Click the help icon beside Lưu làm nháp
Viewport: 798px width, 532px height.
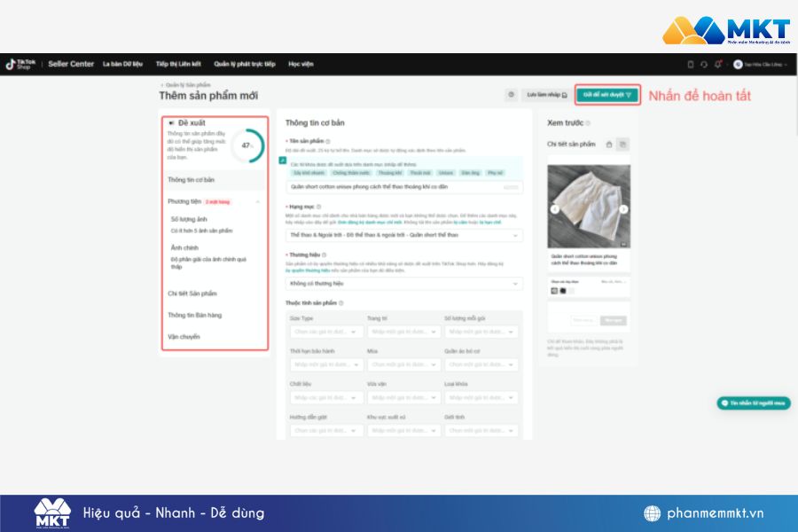(x=511, y=95)
